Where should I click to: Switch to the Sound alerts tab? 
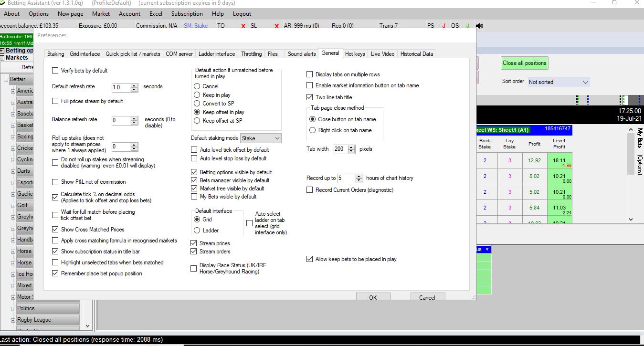coord(302,54)
